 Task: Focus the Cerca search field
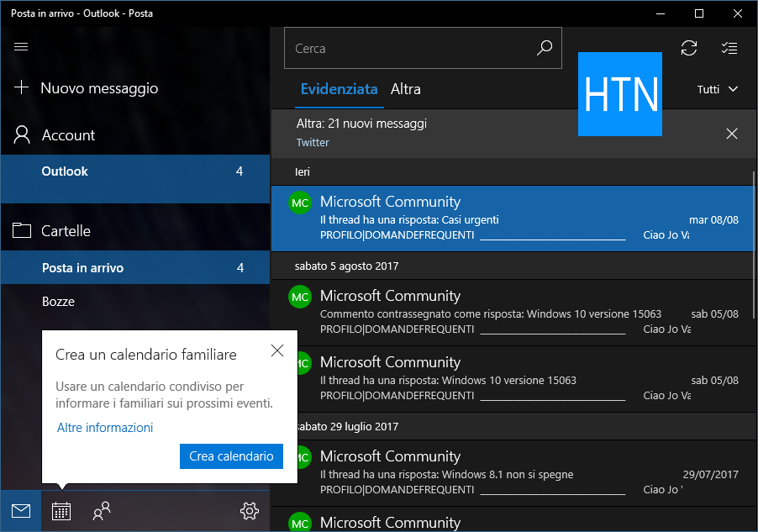pyautogui.click(x=423, y=48)
